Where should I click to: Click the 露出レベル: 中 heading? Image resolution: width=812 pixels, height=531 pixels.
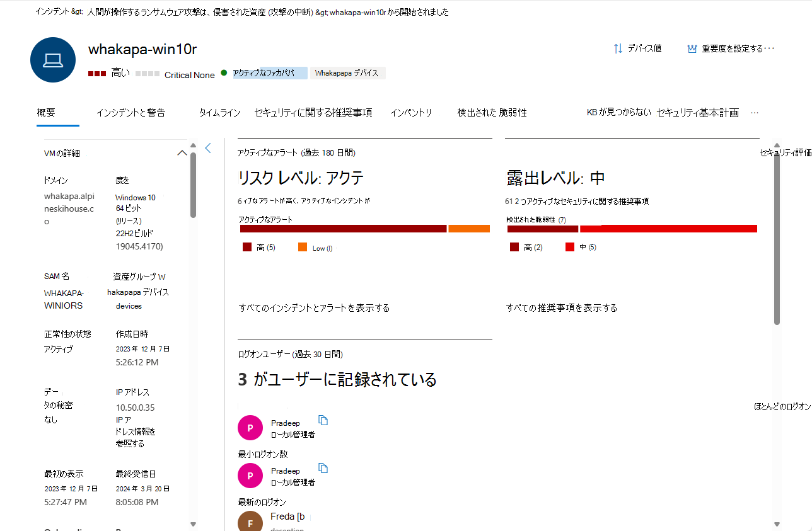pyautogui.click(x=555, y=178)
